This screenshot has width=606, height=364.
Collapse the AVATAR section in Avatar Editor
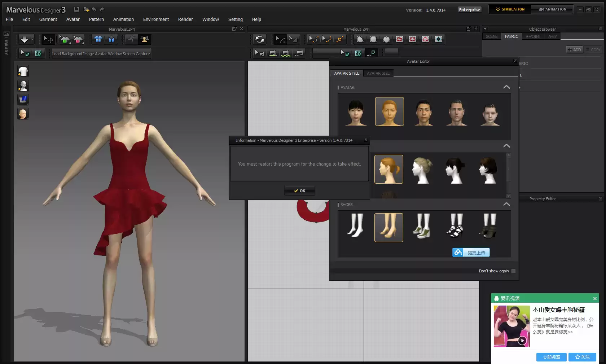pyautogui.click(x=506, y=87)
